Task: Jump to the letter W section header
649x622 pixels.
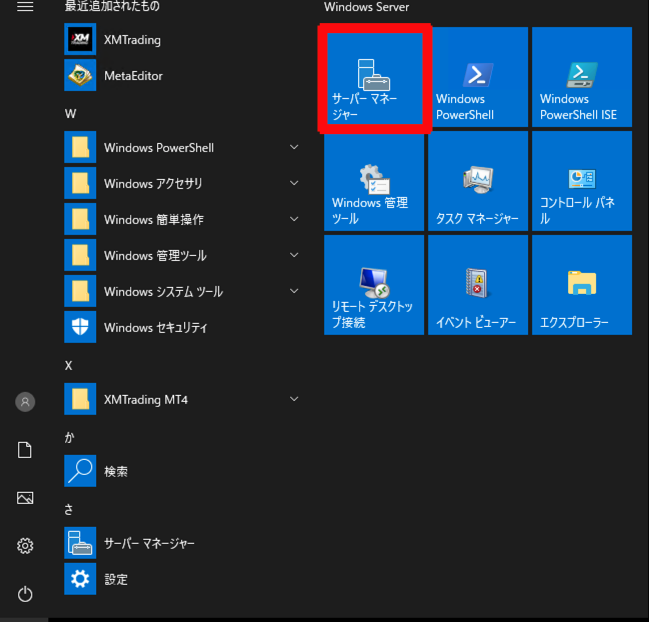Action: click(70, 113)
